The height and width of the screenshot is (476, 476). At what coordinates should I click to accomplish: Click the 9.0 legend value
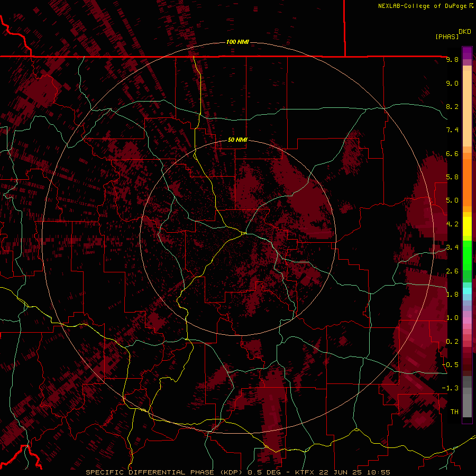[452, 83]
